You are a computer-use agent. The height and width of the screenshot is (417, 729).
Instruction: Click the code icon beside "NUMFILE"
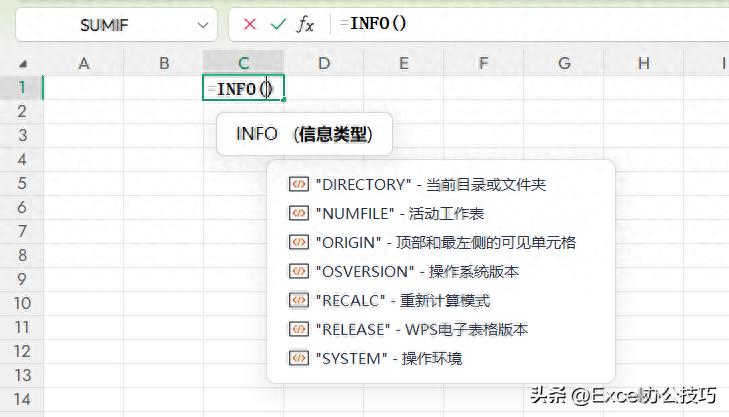298,213
